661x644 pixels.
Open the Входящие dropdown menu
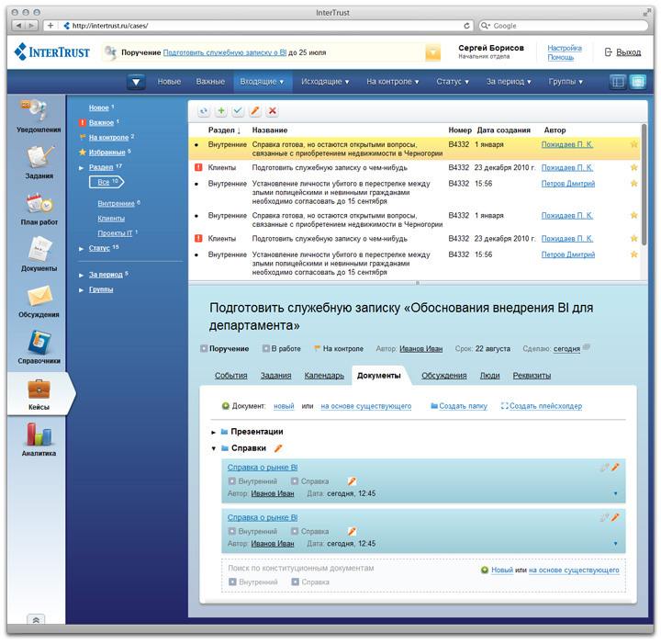(x=262, y=82)
